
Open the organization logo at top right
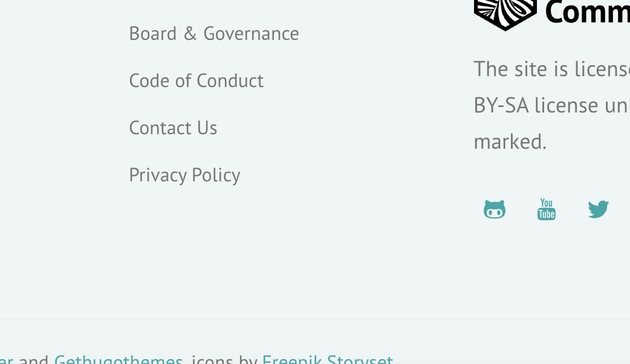point(505,12)
